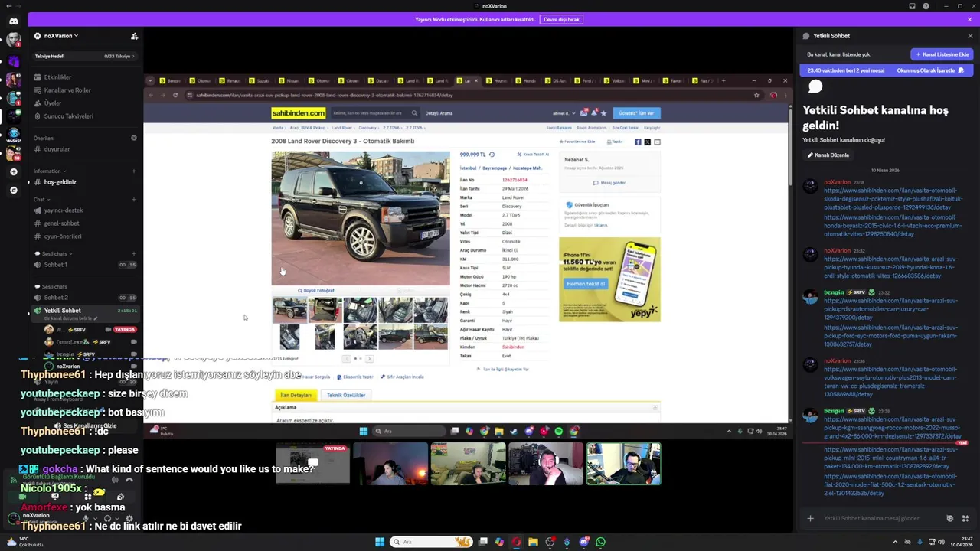This screenshot has width=980, height=551.
Task: Open the yayıncı-destek channel
Action: click(84, 210)
